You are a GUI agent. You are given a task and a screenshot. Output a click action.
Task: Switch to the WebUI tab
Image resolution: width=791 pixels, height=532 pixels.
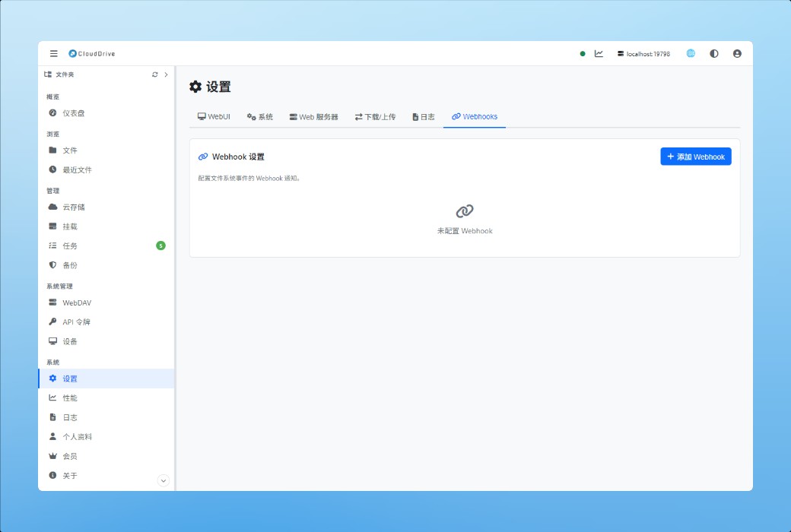(x=214, y=116)
